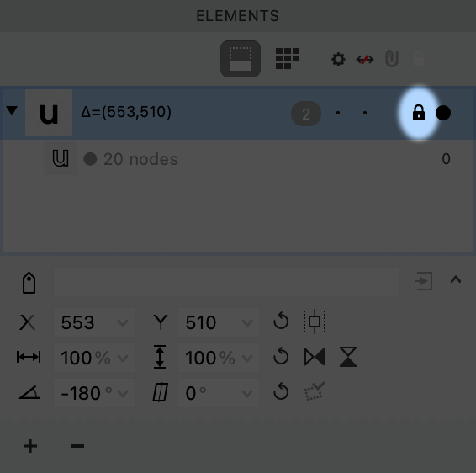Toggle the lock on the u element
The height and width of the screenshot is (473, 476).
point(419,113)
